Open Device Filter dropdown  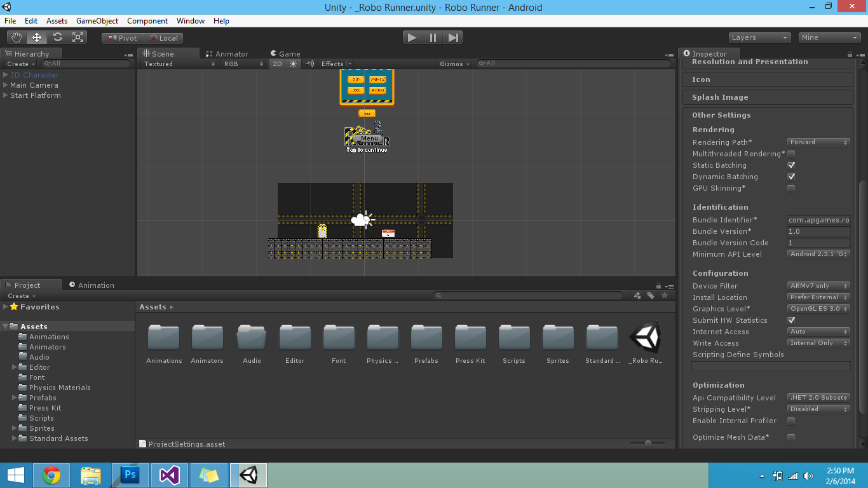pos(818,286)
